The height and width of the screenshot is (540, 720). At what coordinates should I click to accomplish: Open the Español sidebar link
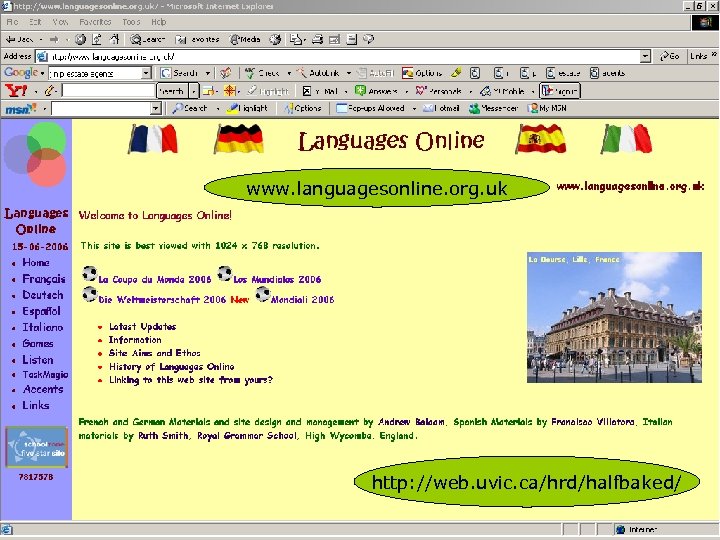pyautogui.click(x=41, y=311)
